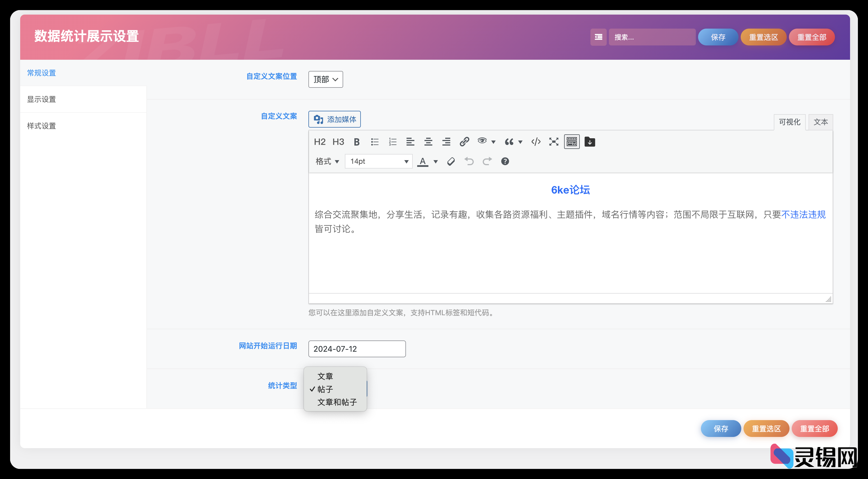
Task: Center align the text
Action: pyautogui.click(x=428, y=142)
